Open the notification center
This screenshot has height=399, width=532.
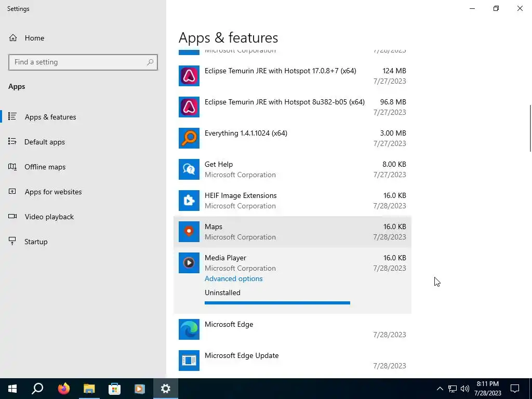coord(515,389)
